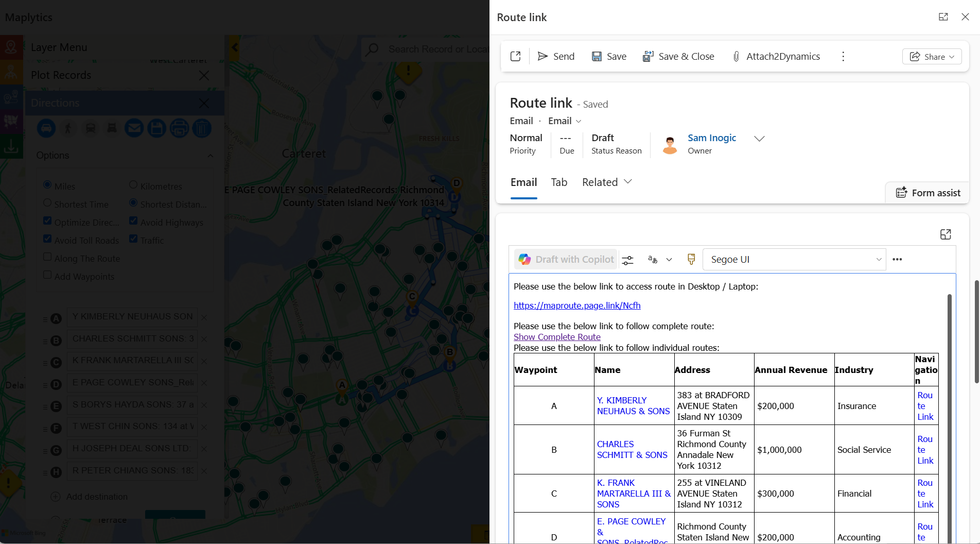Select truck mode in Directions
The image size is (980, 544).
pyautogui.click(x=112, y=128)
